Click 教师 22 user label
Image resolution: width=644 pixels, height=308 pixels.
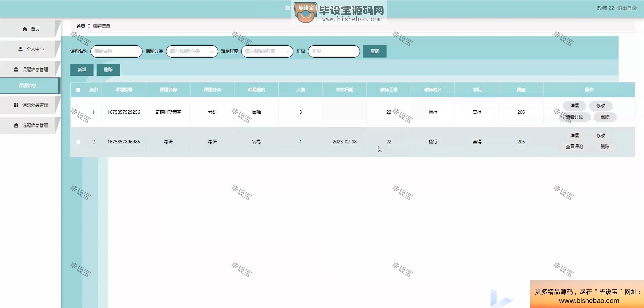(x=605, y=8)
